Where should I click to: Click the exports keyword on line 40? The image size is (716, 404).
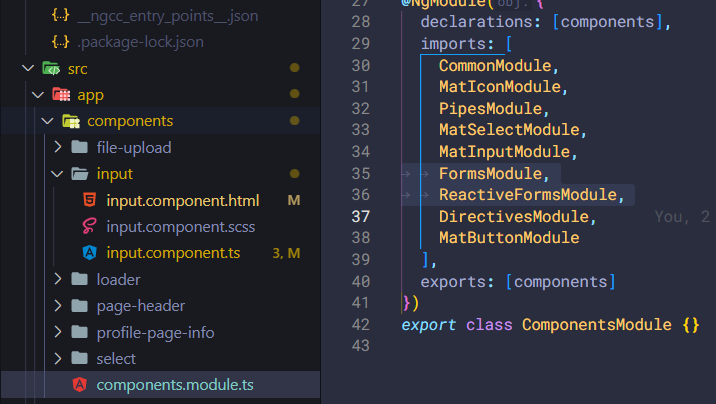[453, 282]
